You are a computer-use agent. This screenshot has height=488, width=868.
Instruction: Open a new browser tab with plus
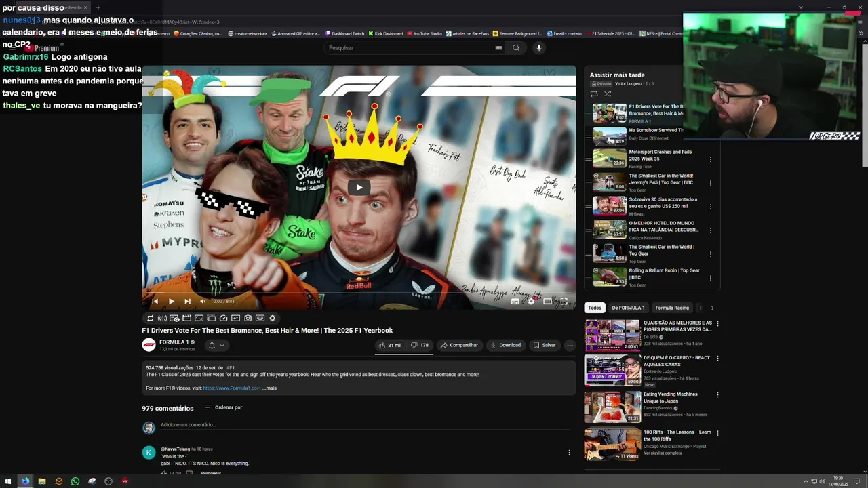click(x=98, y=7)
